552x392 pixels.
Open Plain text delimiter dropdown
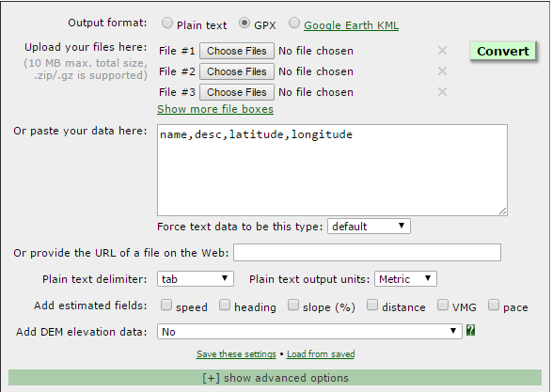[x=196, y=279]
